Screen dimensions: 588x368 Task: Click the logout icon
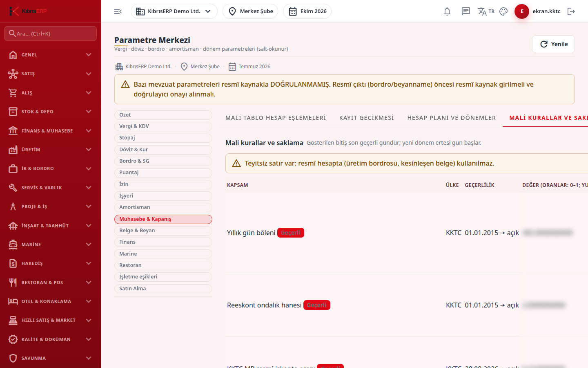[571, 11]
